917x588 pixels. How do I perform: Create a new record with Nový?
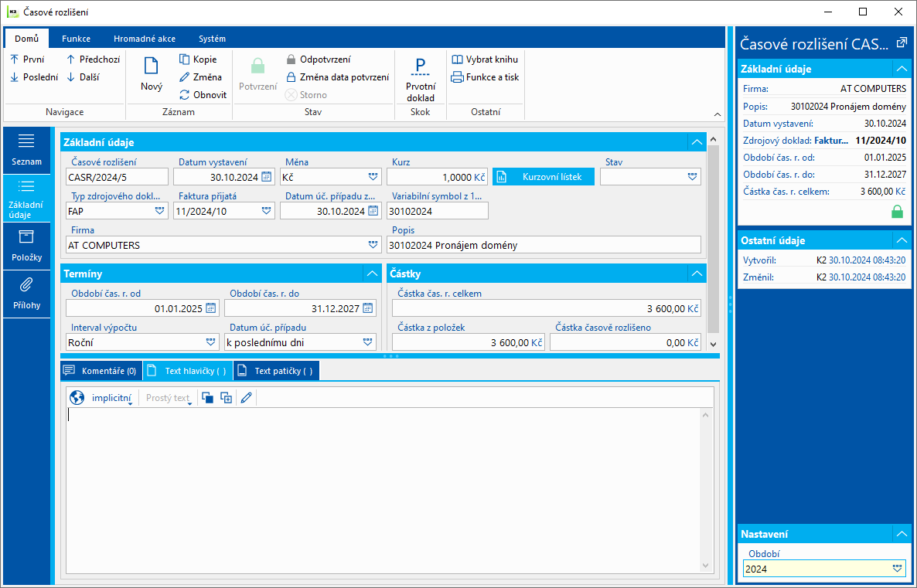(x=152, y=73)
